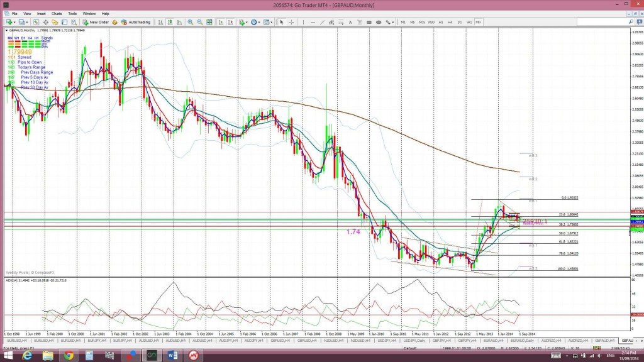Select the rectangle shape tool

[369, 22]
